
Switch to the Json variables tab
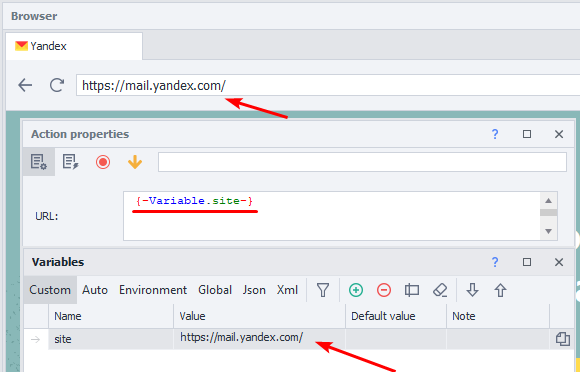(x=254, y=290)
